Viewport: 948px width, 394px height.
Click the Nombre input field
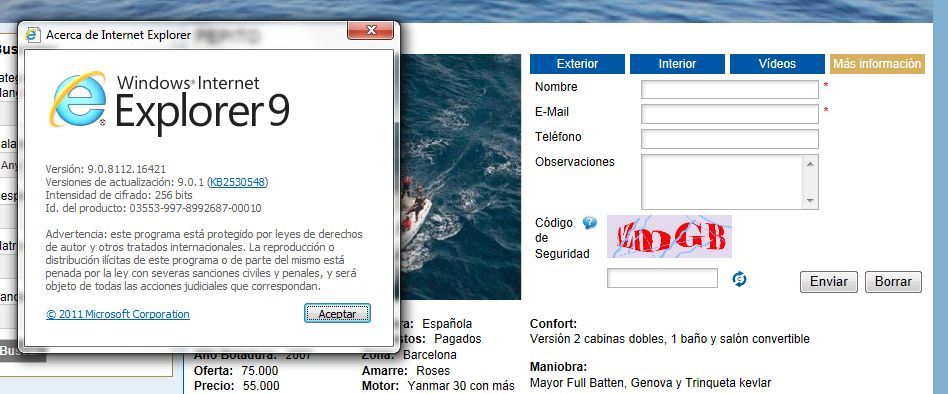pyautogui.click(x=730, y=89)
